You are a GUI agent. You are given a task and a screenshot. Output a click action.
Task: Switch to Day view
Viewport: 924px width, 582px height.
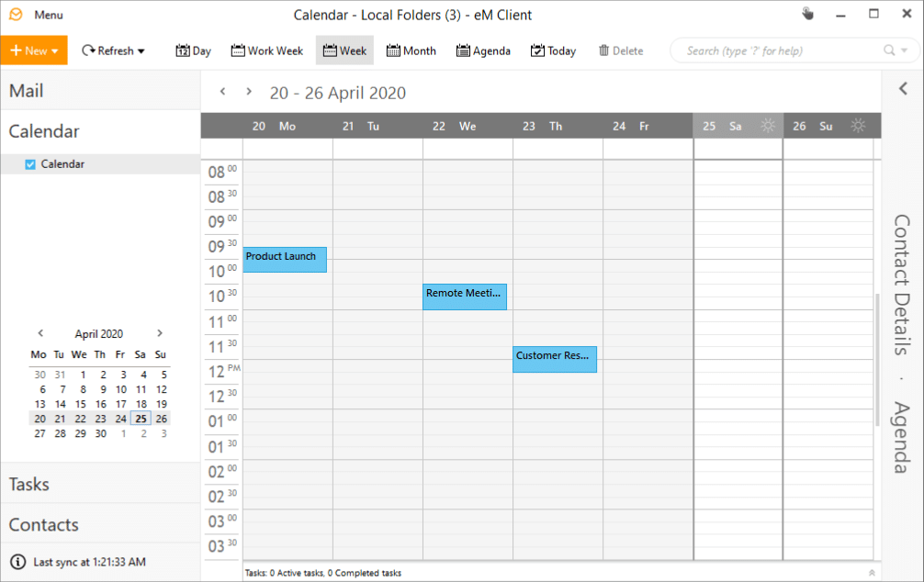[x=193, y=50]
